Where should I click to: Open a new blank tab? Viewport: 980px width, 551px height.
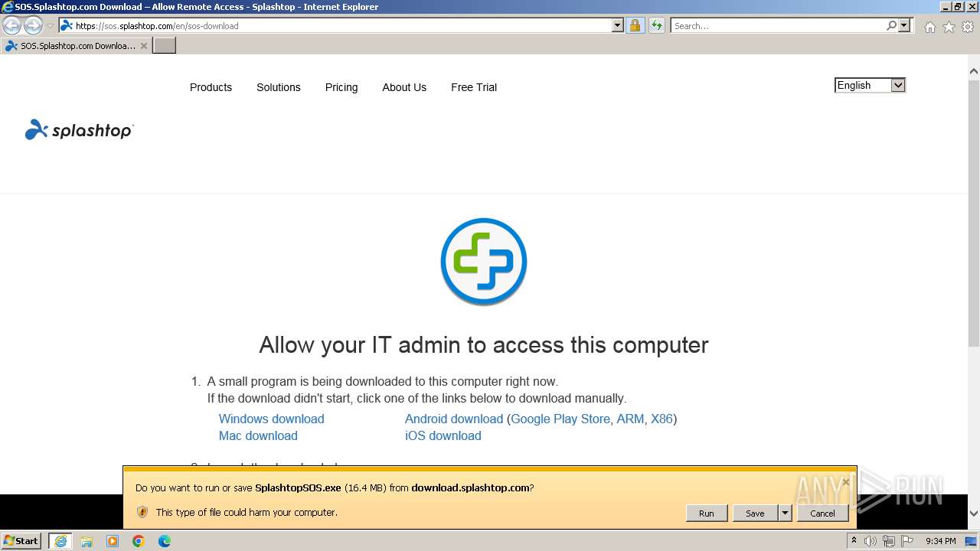pos(165,46)
